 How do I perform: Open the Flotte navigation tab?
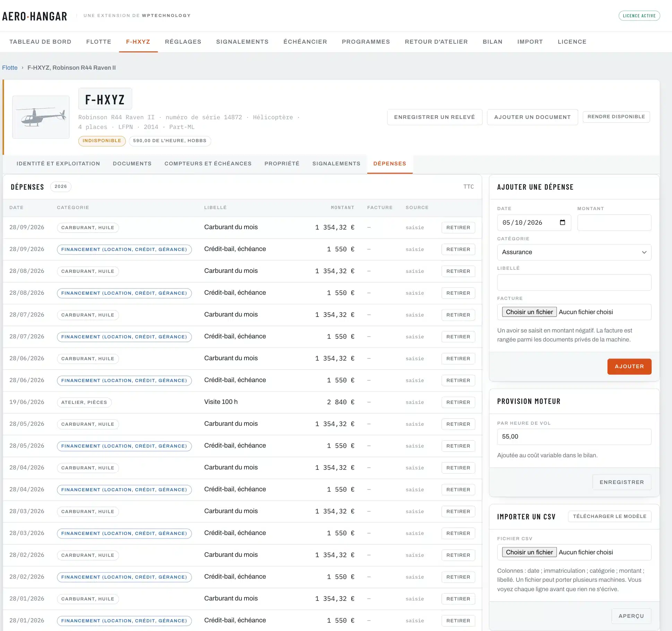tap(99, 42)
